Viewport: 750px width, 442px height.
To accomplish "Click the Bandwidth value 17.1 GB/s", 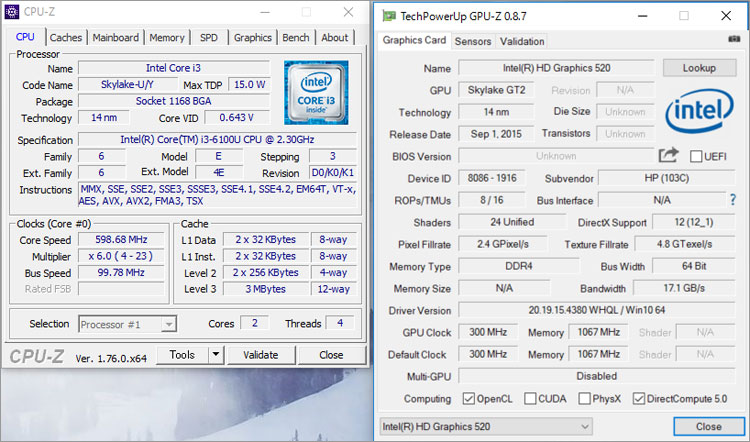I will [684, 288].
